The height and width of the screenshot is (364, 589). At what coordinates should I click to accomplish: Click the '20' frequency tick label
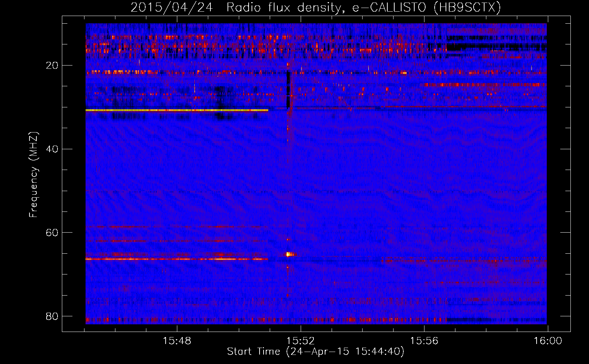pyautogui.click(x=52, y=66)
